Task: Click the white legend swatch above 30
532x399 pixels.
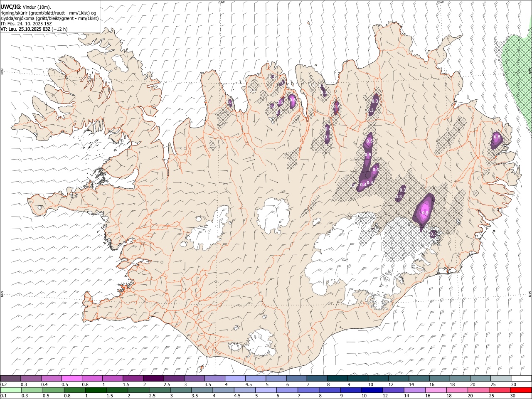Action: [521, 379]
